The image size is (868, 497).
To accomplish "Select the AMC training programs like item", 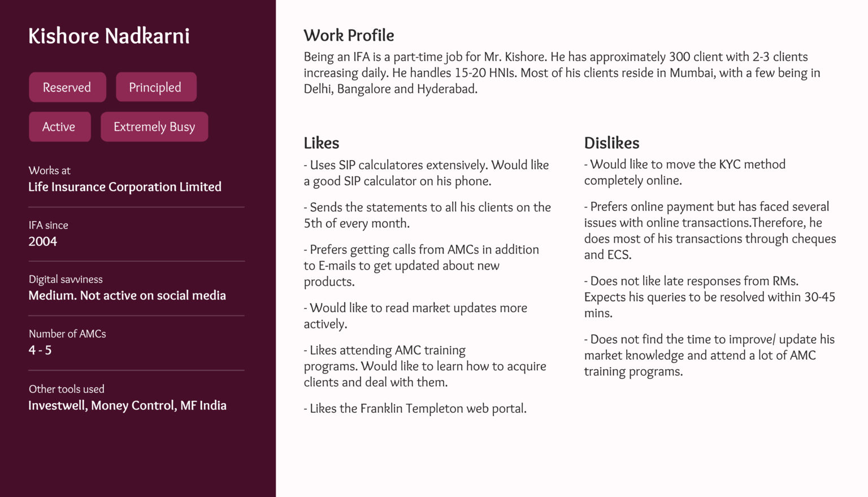I will (425, 366).
